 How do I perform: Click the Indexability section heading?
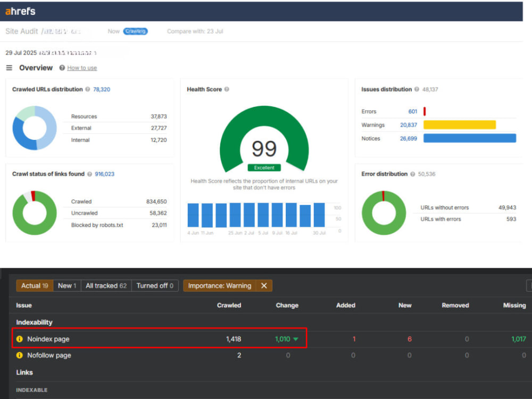click(34, 322)
